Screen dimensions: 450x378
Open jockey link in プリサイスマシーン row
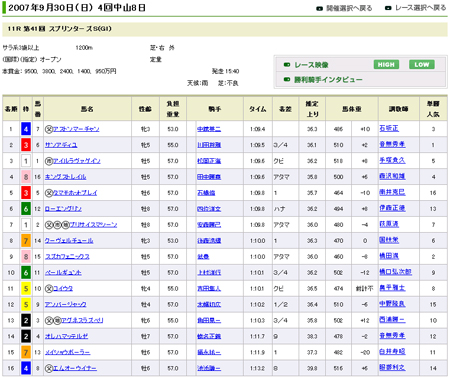(x=209, y=225)
